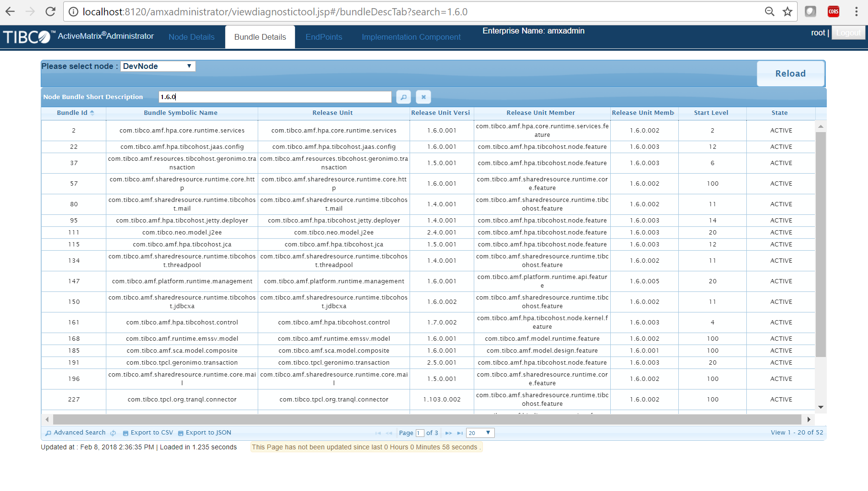This screenshot has width=868, height=491.
Task: Select the row with Bundle Id 111
Action: 428,233
